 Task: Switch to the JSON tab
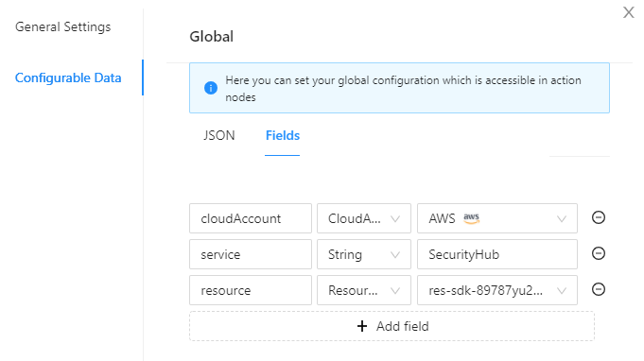click(218, 135)
